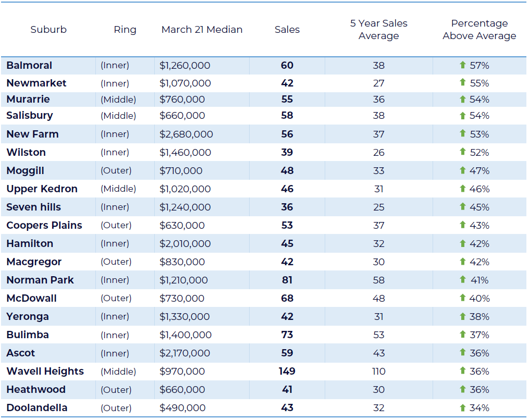Click the Ring column header
529x420 pixels.
[125, 30]
